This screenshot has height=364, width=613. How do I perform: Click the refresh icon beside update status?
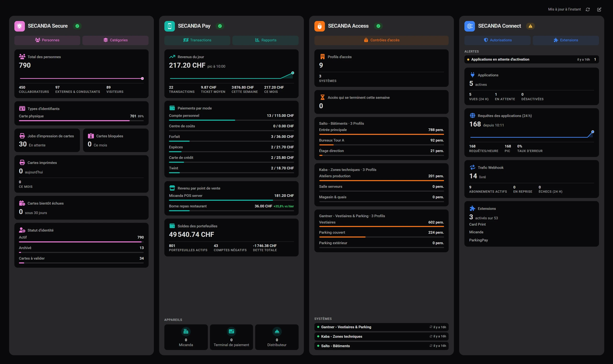[x=588, y=9]
